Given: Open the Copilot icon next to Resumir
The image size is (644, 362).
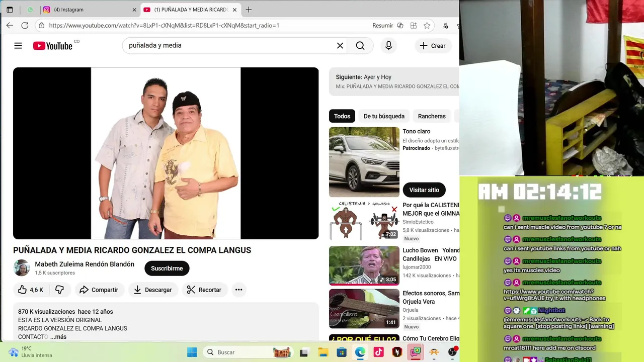Looking at the screenshot, I should [x=400, y=25].
